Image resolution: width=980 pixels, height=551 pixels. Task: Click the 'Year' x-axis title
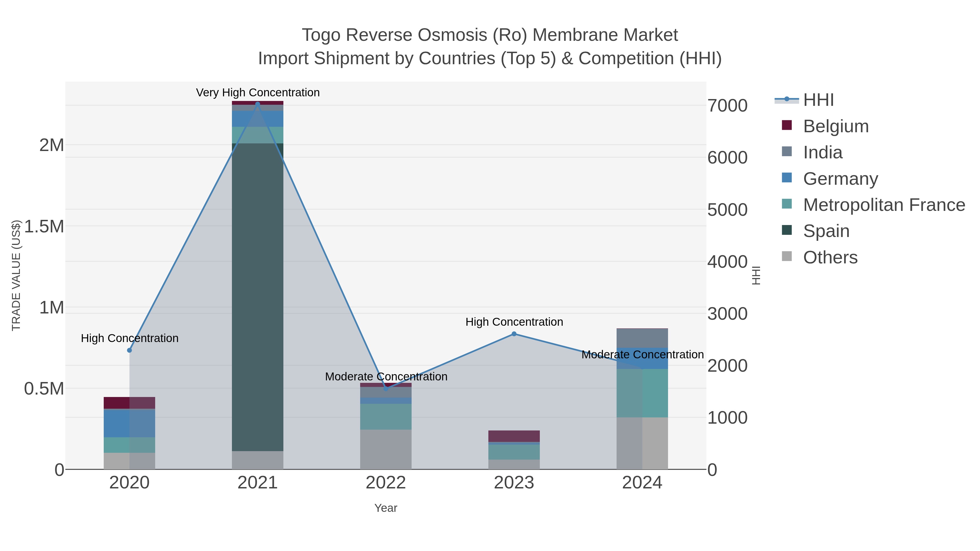[386, 508]
